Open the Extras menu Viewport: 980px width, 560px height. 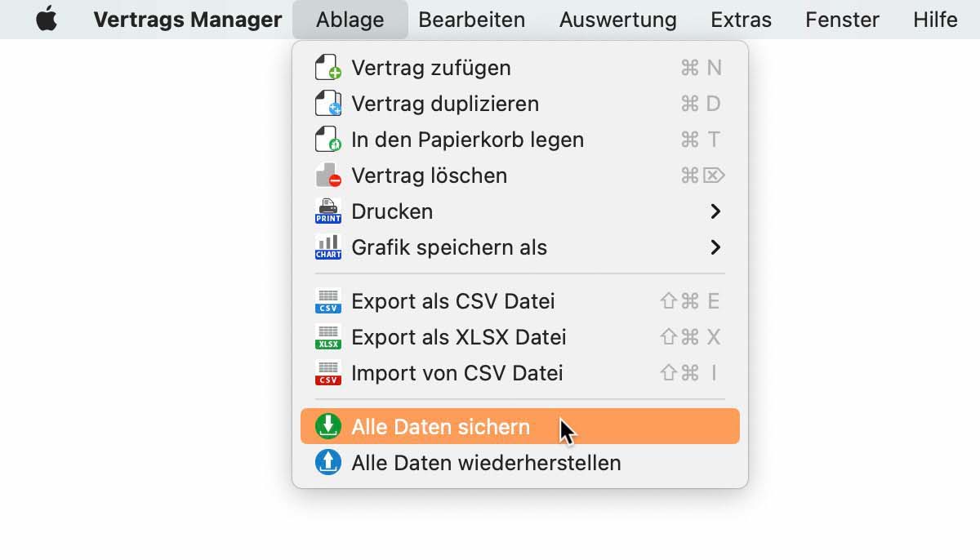[x=741, y=20]
